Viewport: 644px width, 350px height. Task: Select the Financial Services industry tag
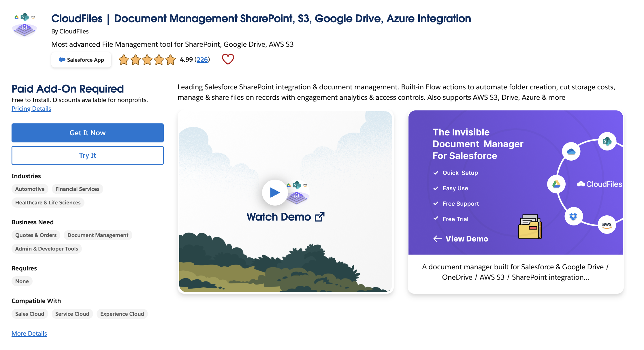(77, 189)
